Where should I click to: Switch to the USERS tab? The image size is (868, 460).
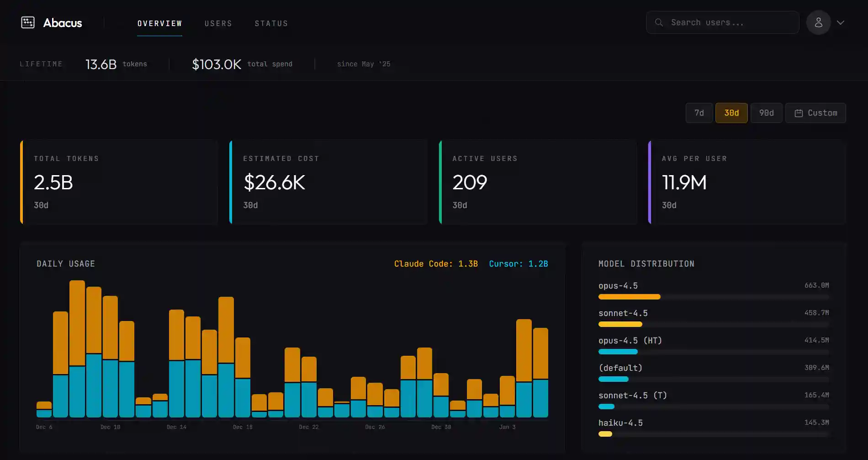[218, 23]
